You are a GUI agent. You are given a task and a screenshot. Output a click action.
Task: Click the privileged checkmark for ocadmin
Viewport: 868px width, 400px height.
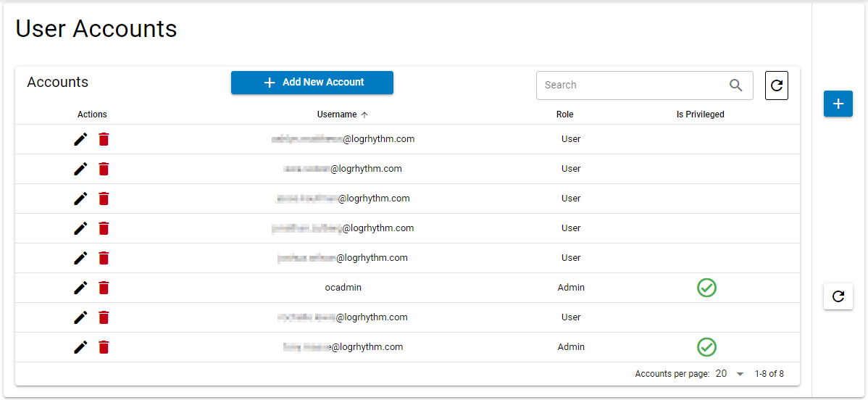point(706,288)
